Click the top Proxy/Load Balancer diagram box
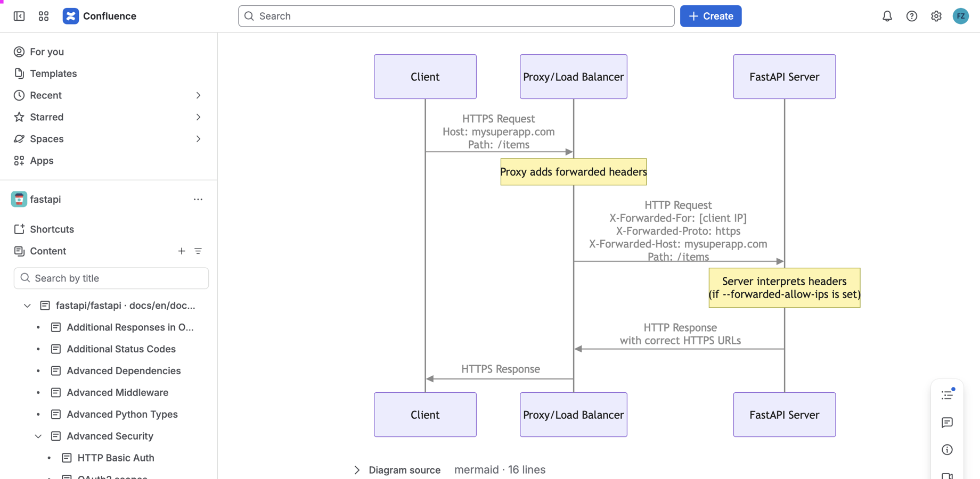The image size is (980, 479). click(574, 77)
